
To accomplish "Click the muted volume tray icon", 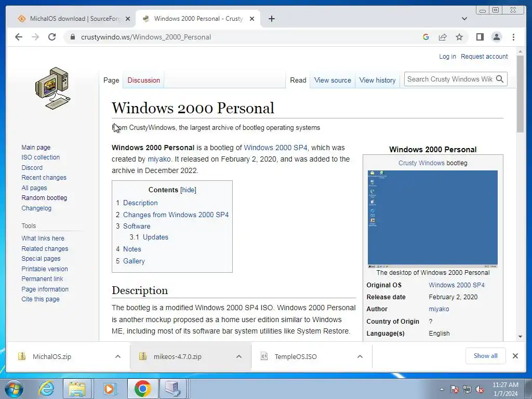I will pyautogui.click(x=480, y=389).
